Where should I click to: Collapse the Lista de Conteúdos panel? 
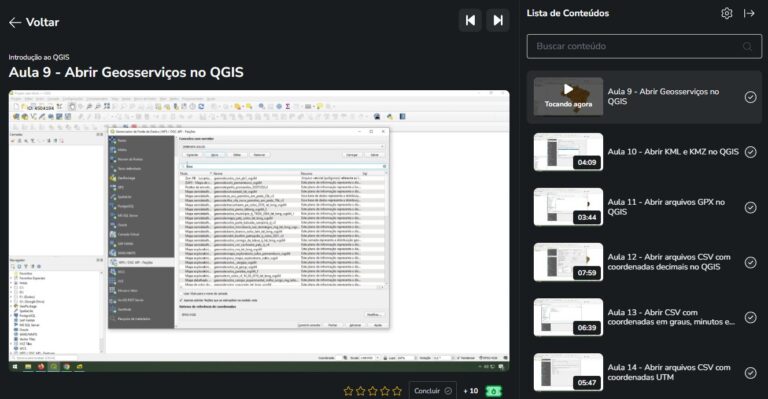pyautogui.click(x=749, y=13)
